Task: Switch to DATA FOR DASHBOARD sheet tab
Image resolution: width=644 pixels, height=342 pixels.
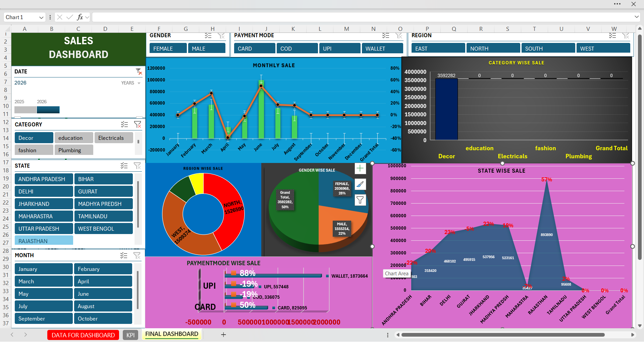Action: tap(83, 335)
